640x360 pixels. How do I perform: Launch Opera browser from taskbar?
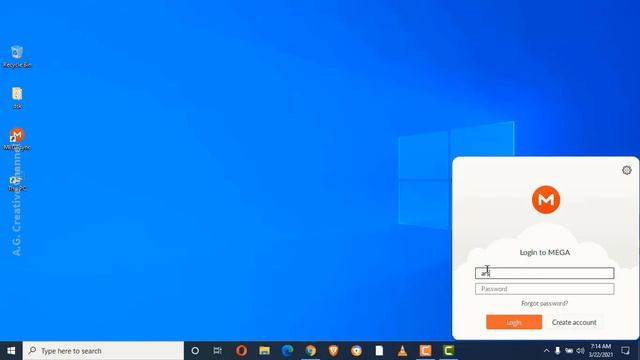tap(242, 351)
